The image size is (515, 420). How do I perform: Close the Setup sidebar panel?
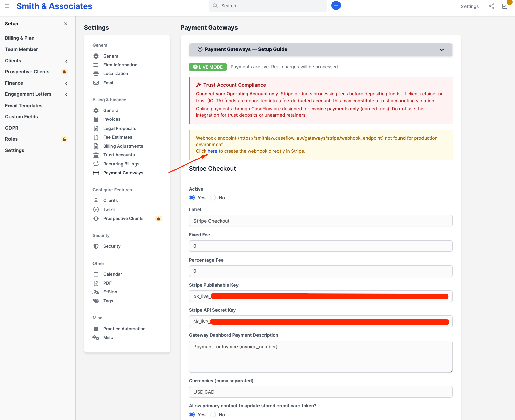coord(66,24)
